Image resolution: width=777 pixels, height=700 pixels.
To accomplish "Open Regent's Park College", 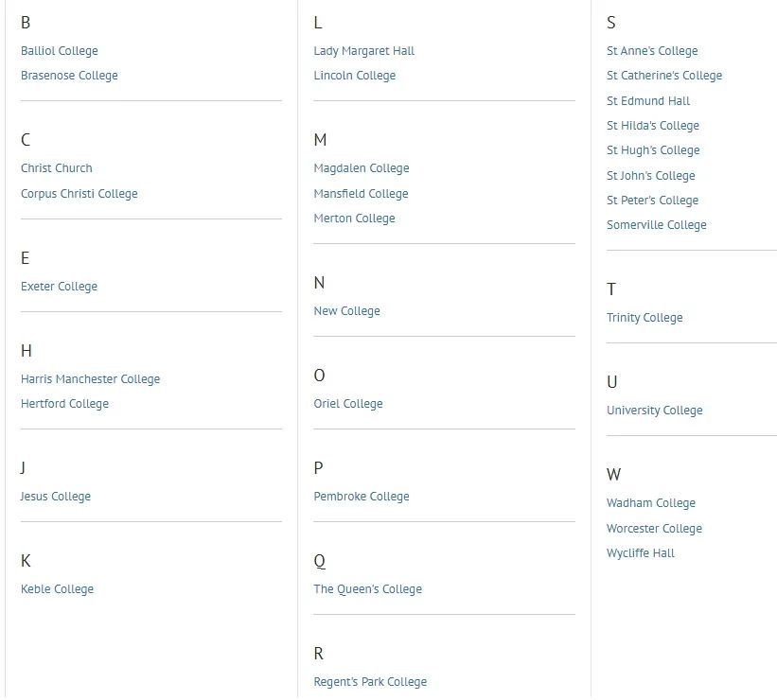I will [x=370, y=682].
